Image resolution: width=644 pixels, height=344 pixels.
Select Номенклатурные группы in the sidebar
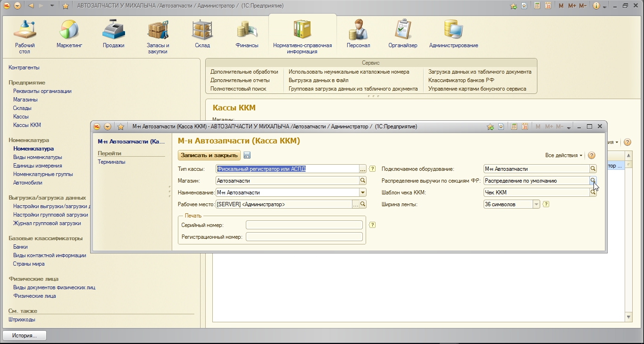[x=43, y=174]
